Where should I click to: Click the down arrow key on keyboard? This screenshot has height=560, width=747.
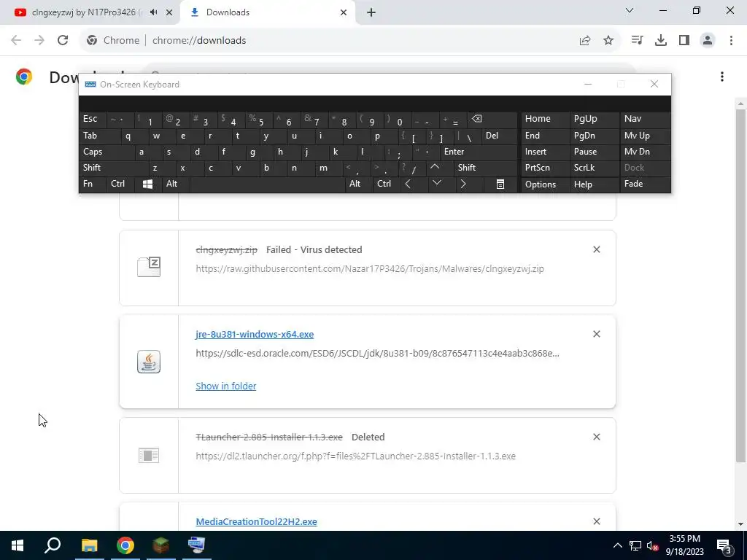pyautogui.click(x=436, y=183)
